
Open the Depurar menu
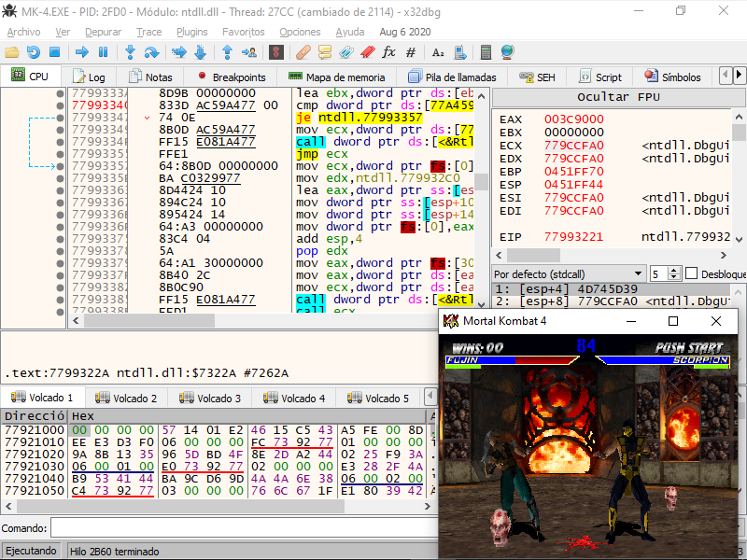point(103,32)
